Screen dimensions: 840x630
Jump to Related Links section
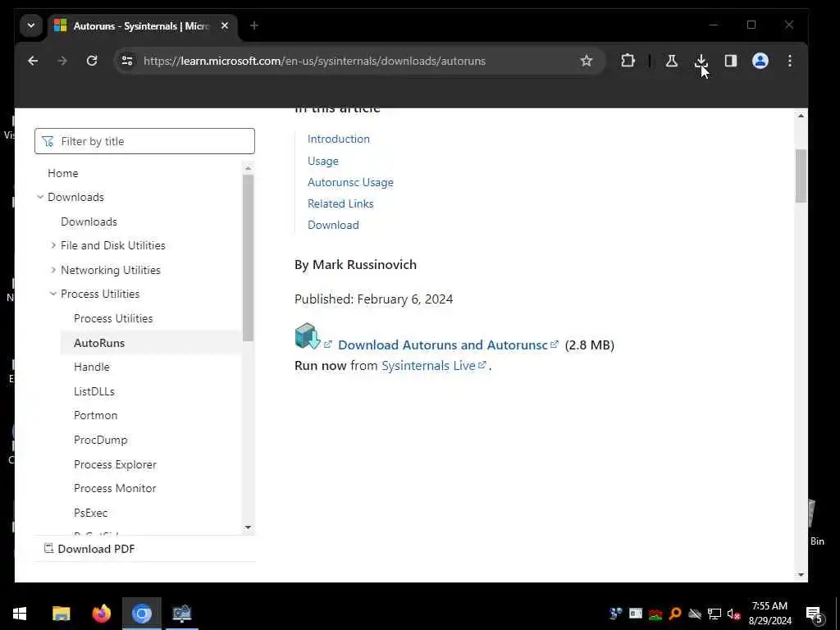340,203
